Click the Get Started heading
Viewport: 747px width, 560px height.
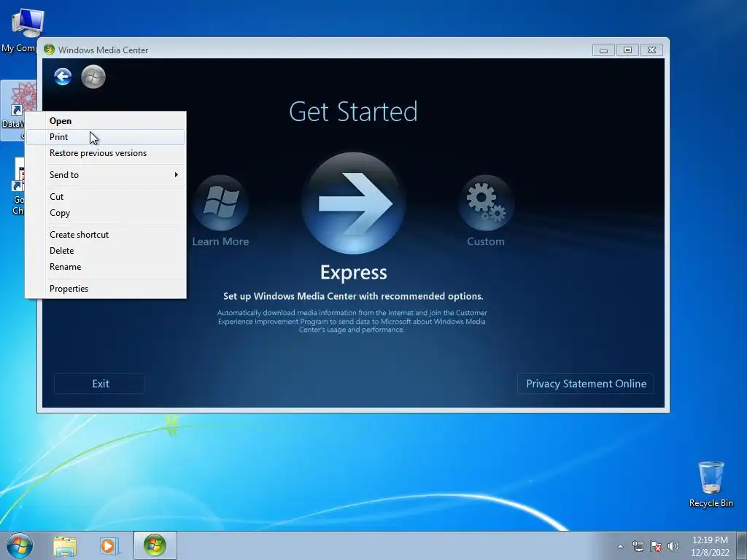pyautogui.click(x=353, y=112)
